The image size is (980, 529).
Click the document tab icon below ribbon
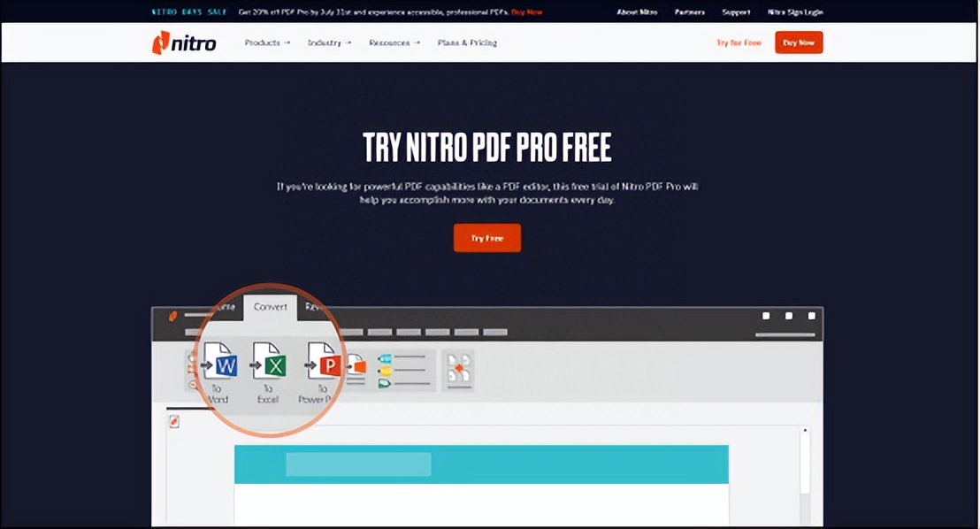[174, 422]
